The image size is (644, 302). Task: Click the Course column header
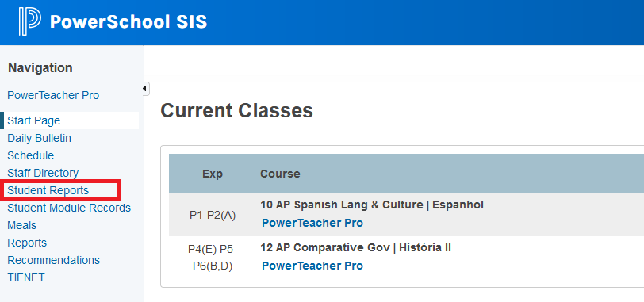point(280,174)
